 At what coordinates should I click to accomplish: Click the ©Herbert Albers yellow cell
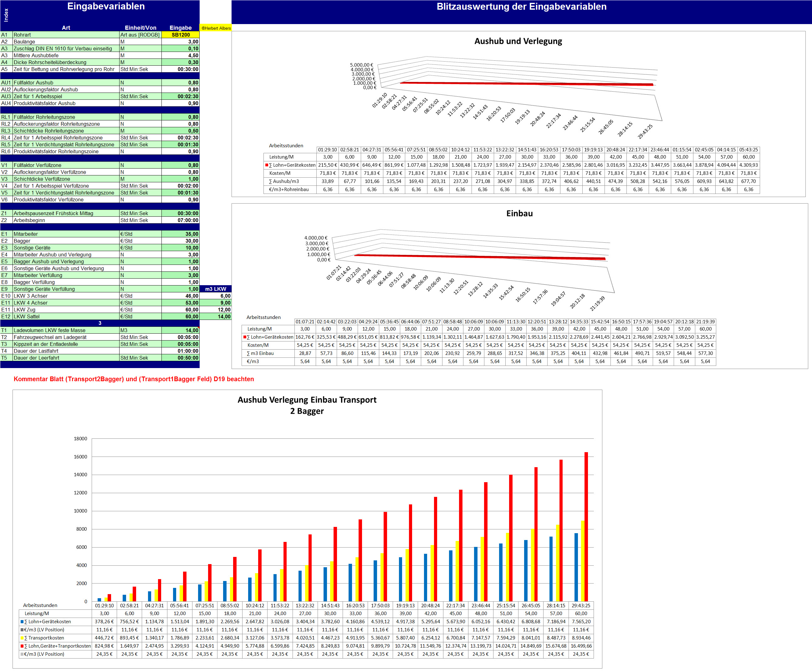[216, 28]
